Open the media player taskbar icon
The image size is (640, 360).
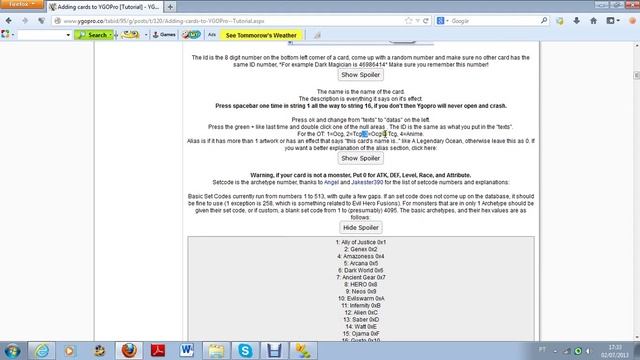(70, 351)
